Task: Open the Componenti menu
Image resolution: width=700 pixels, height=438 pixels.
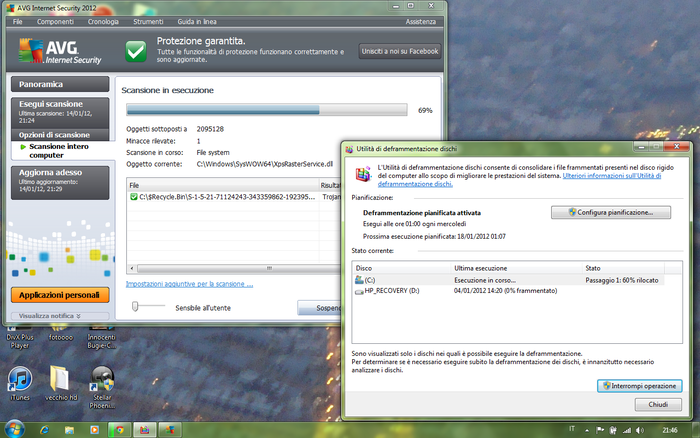Action: (55, 21)
